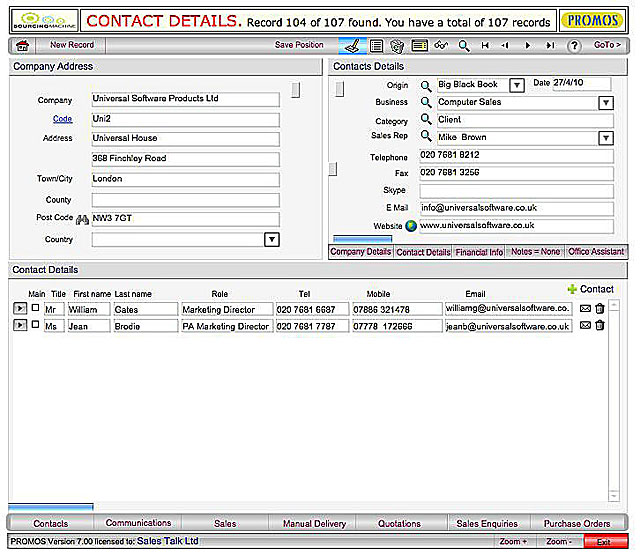Viewport: 640px width, 554px height.
Task: Click the empty County field
Action: (186, 200)
